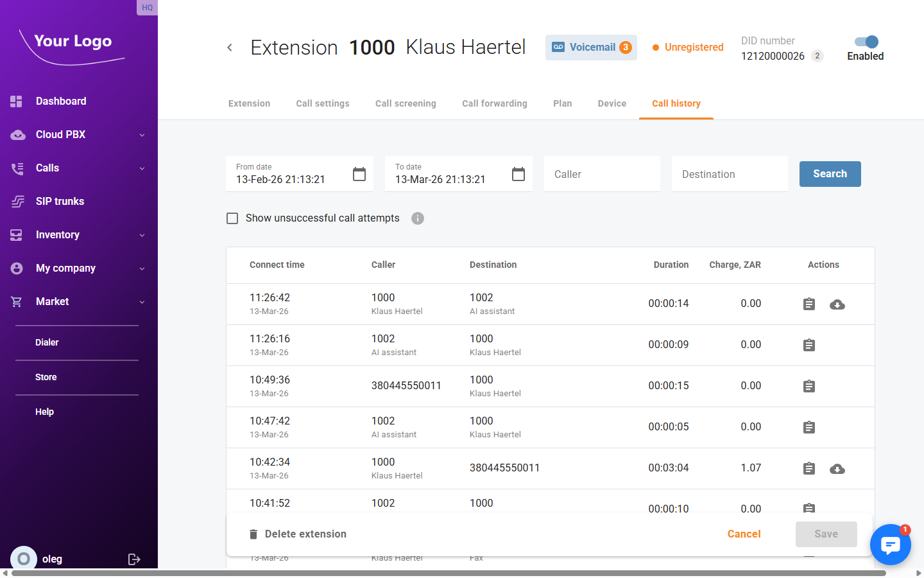Image resolution: width=924 pixels, height=578 pixels.
Task: Open Voicemail for extension 1000
Action: pyautogui.click(x=590, y=47)
